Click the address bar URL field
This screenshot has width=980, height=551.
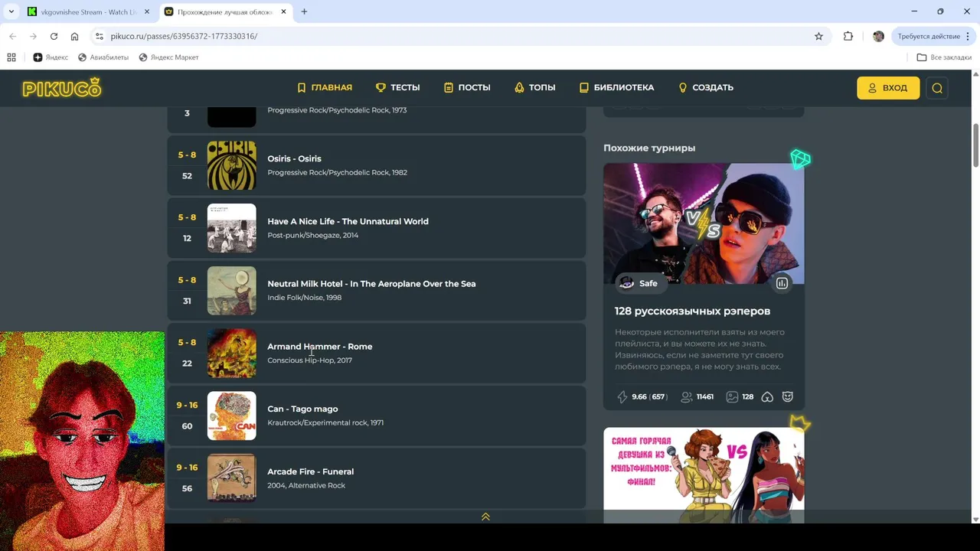click(459, 36)
